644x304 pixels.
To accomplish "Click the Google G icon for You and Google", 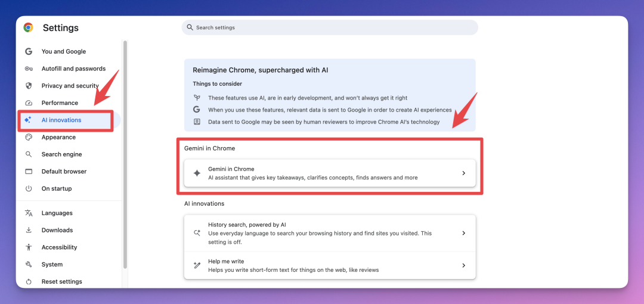I will click(x=29, y=51).
